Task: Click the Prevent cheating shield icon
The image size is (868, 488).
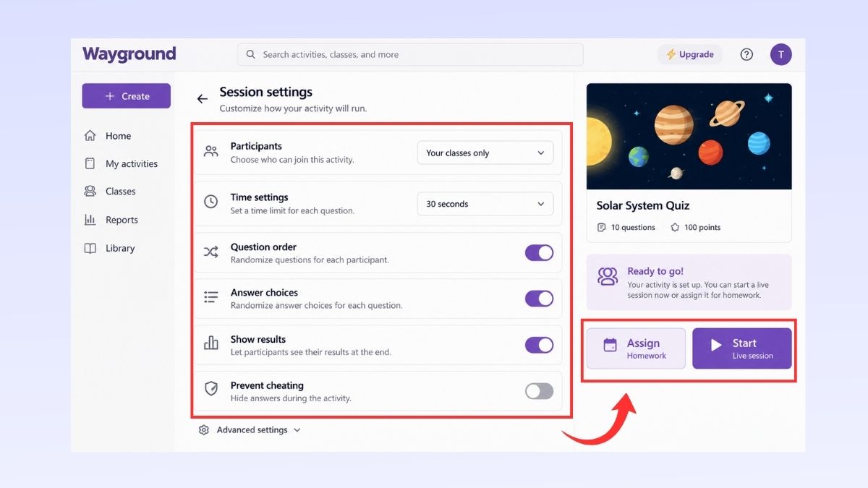Action: pyautogui.click(x=211, y=390)
